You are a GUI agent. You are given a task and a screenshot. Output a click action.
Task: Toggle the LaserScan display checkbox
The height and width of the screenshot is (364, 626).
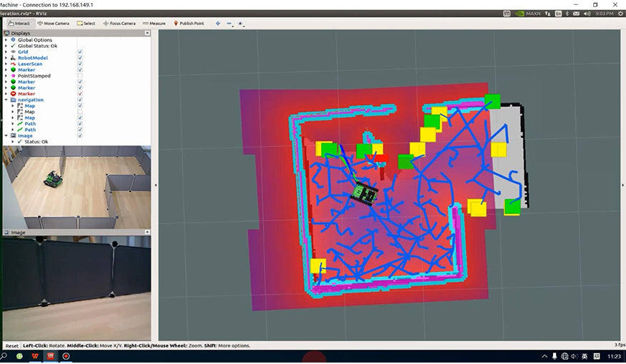tap(80, 64)
